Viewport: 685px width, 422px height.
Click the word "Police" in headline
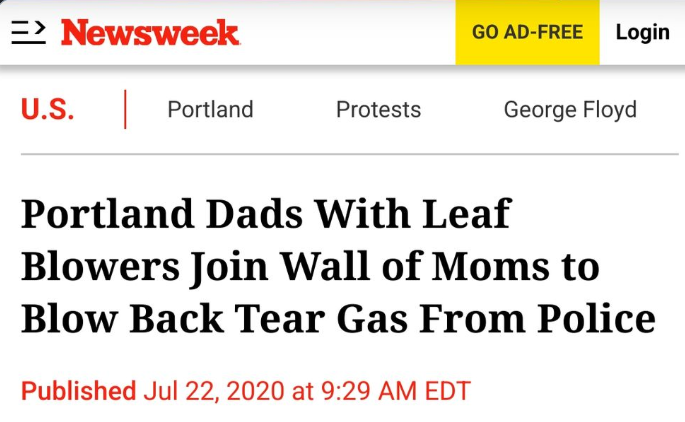(596, 319)
